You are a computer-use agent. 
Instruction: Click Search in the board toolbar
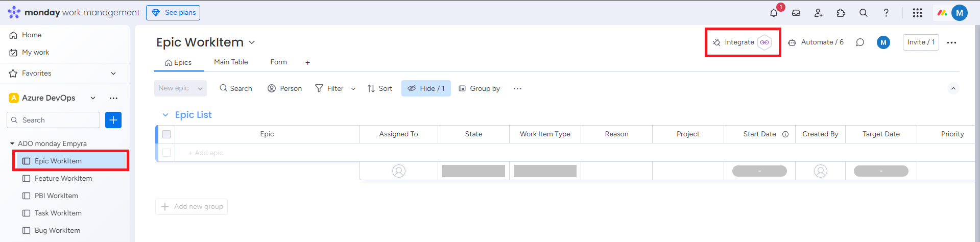[x=236, y=88]
